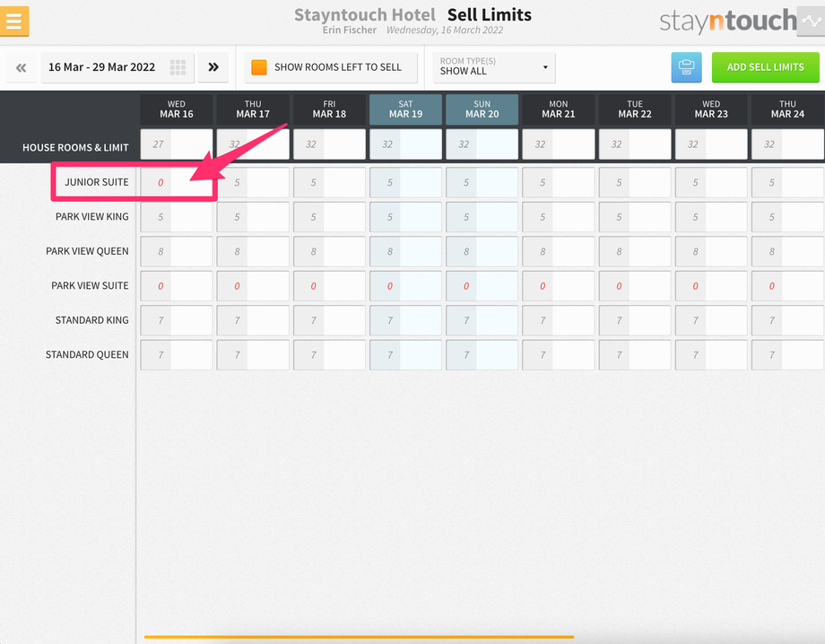This screenshot has width=825, height=644.
Task: Select the Thu Mar 24 column header
Action: [x=787, y=109]
